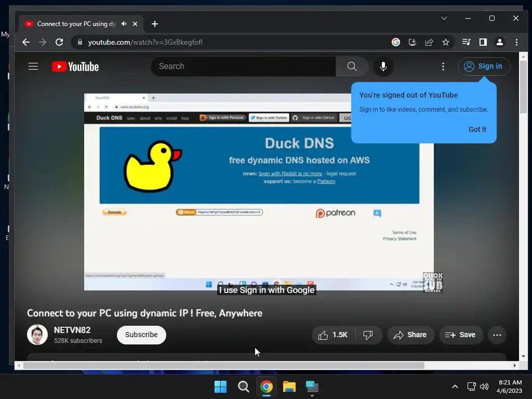Open a new tab with the plus button
532x399 pixels.
[155, 24]
